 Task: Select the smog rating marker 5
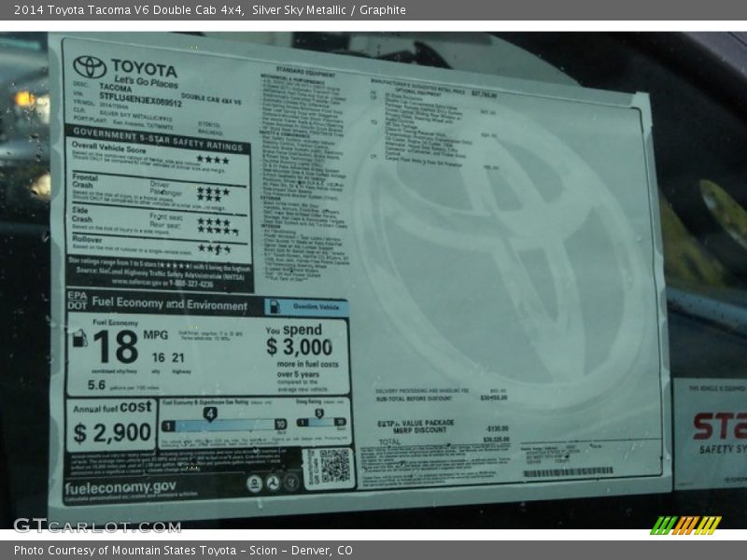pos(319,413)
